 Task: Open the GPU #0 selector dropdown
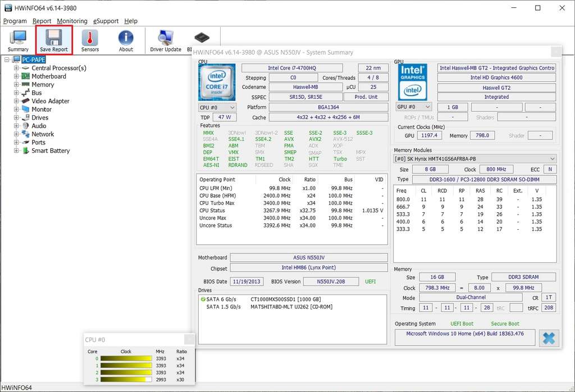pos(413,107)
